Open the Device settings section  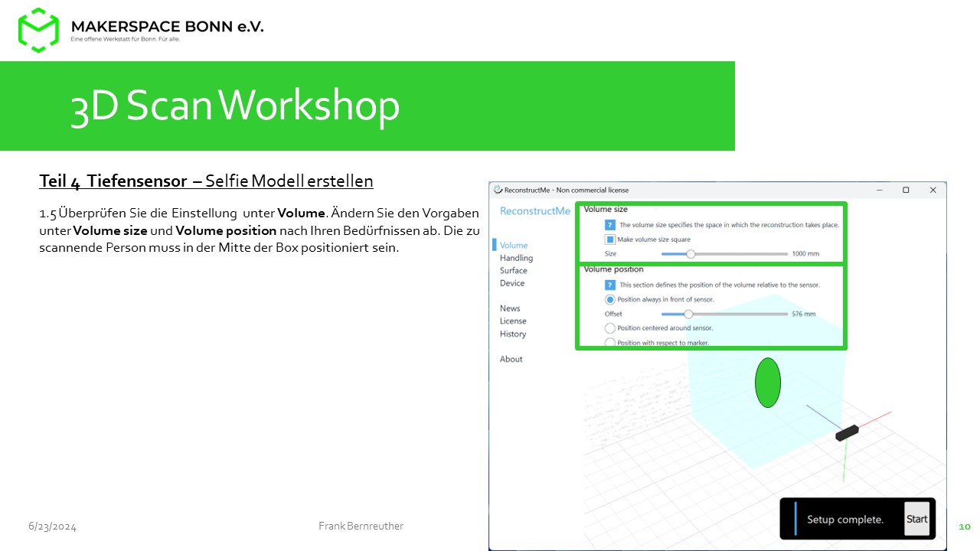click(512, 283)
